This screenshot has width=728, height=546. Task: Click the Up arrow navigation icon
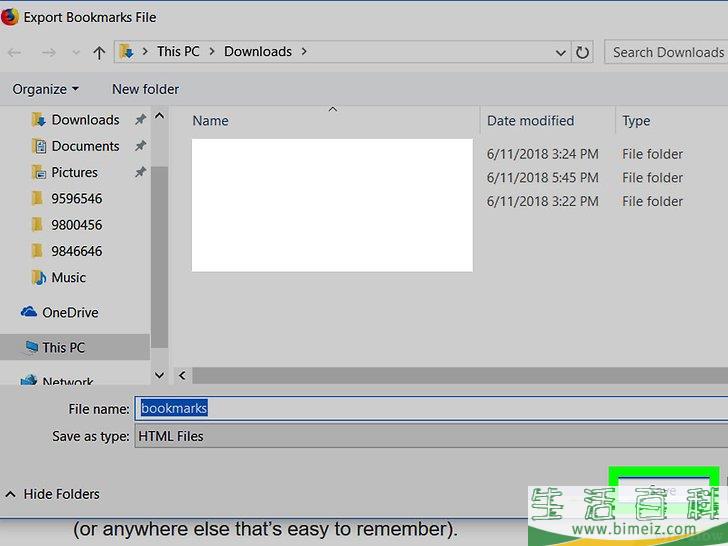click(x=99, y=52)
